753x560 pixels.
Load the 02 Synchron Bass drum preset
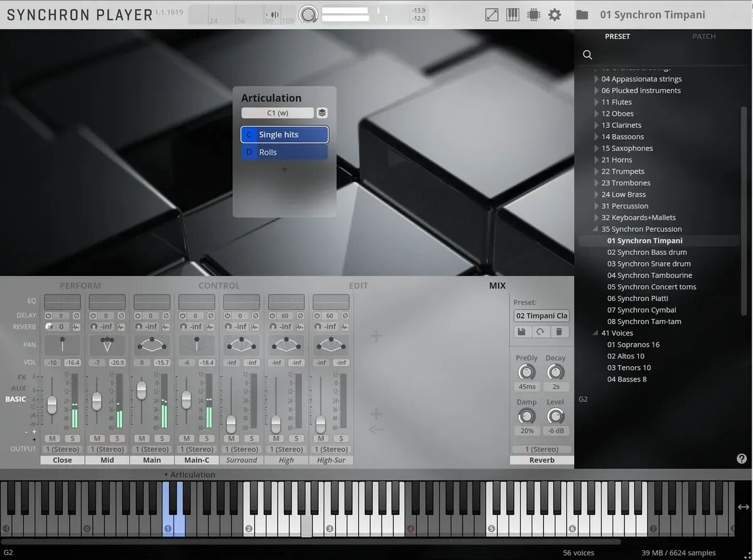point(646,252)
